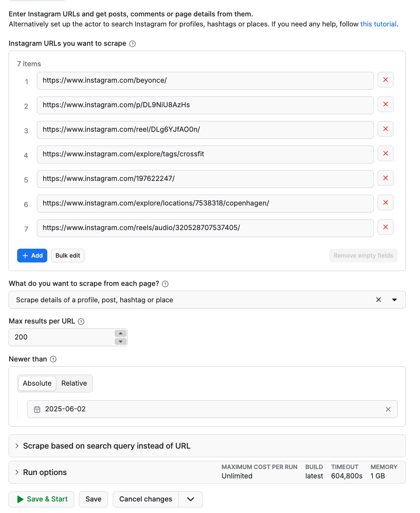Follow the this tutorial link

pos(378,24)
